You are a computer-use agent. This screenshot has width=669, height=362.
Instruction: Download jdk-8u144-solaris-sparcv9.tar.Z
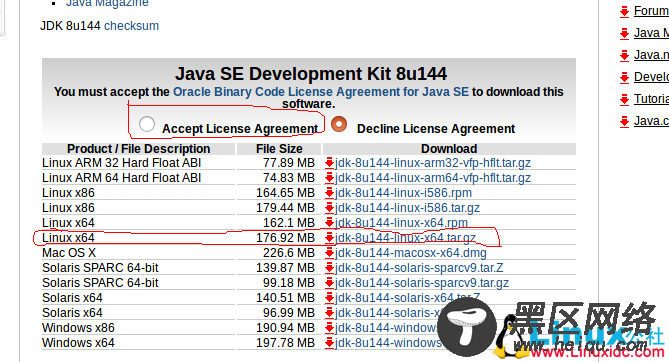(x=419, y=268)
